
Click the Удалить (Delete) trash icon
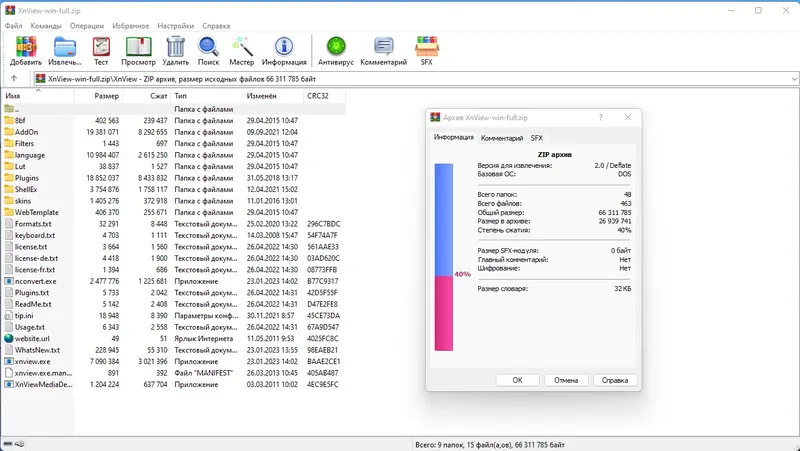[176, 46]
